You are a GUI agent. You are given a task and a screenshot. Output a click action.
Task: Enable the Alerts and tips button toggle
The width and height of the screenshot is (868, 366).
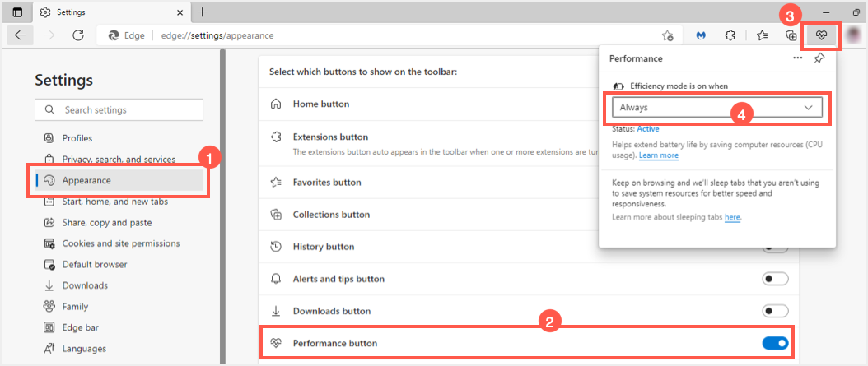click(x=775, y=279)
